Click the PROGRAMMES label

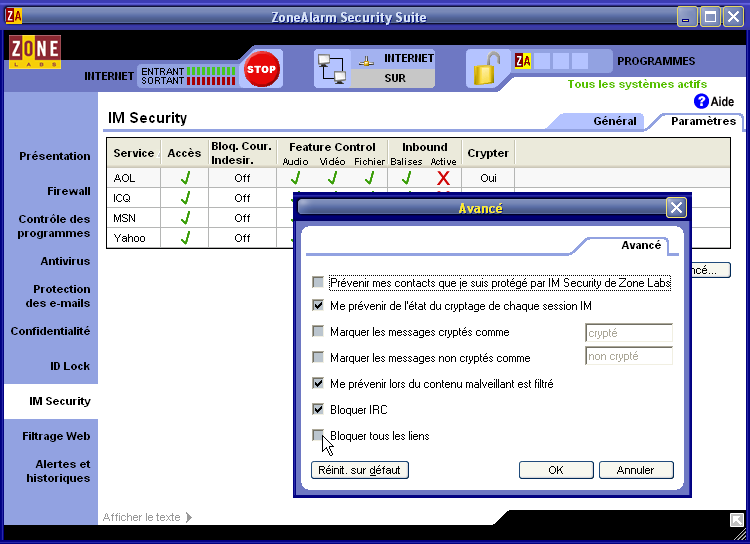[656, 61]
